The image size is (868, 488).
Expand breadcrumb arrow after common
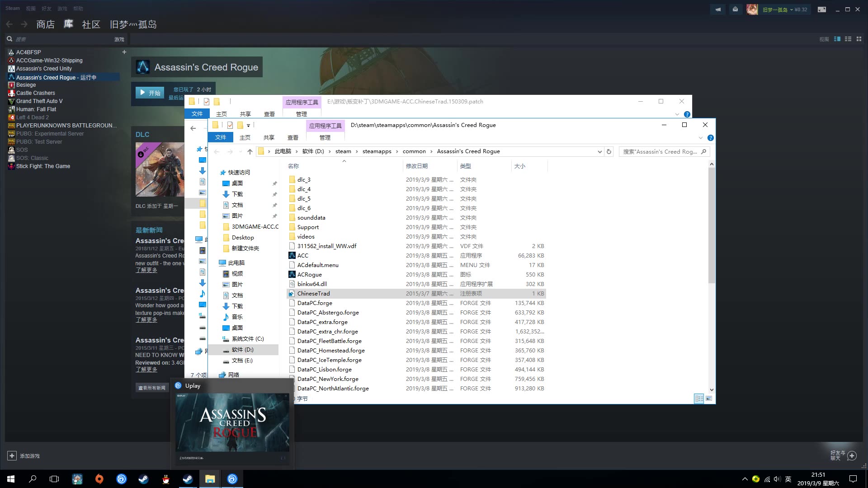(431, 152)
